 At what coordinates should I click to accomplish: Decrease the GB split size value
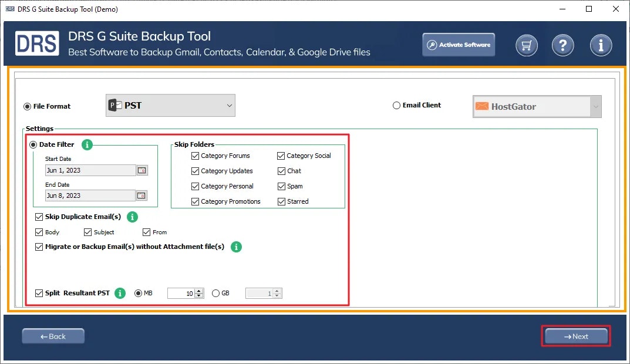pos(277,296)
